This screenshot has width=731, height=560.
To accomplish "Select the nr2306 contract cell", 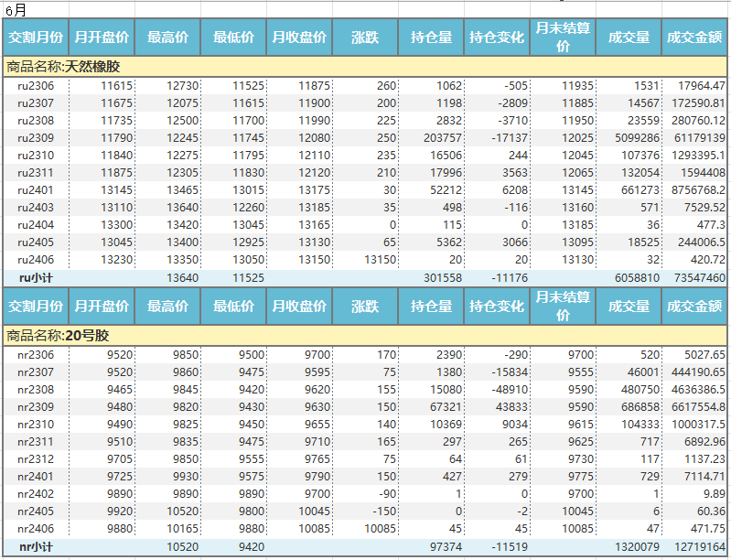I will [36, 355].
